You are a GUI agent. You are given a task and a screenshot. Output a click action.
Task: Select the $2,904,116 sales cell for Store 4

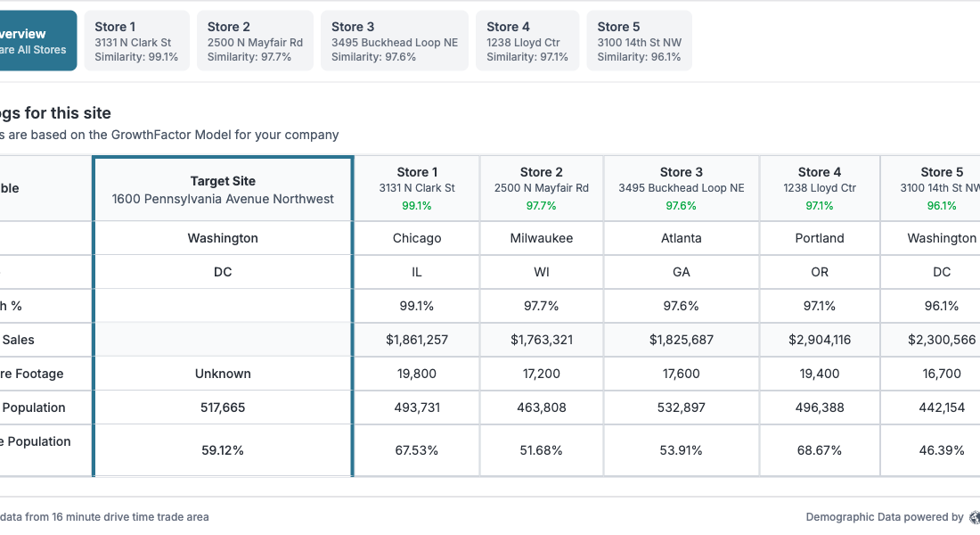click(x=819, y=340)
